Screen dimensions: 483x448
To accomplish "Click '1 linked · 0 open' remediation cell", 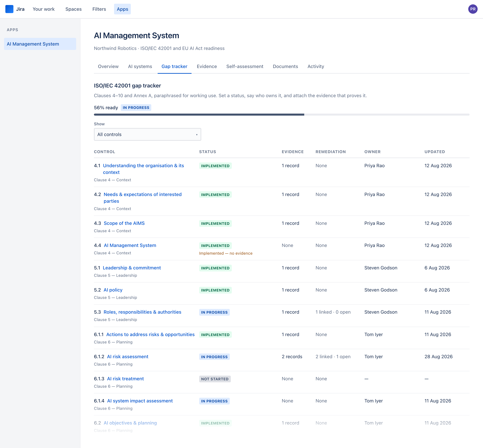I will 333,312.
